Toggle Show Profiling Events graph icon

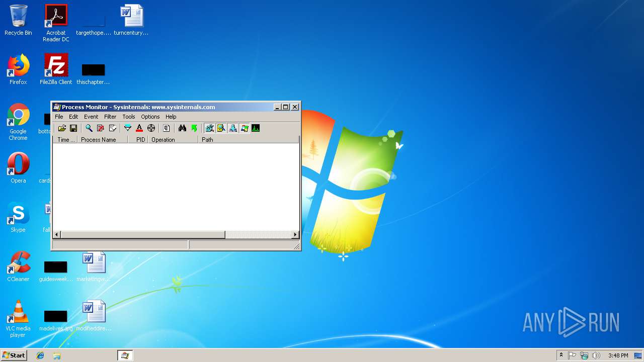(256, 128)
